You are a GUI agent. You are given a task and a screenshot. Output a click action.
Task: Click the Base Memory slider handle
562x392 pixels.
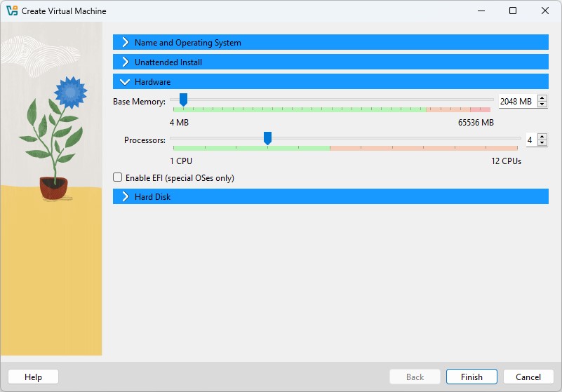(183, 100)
